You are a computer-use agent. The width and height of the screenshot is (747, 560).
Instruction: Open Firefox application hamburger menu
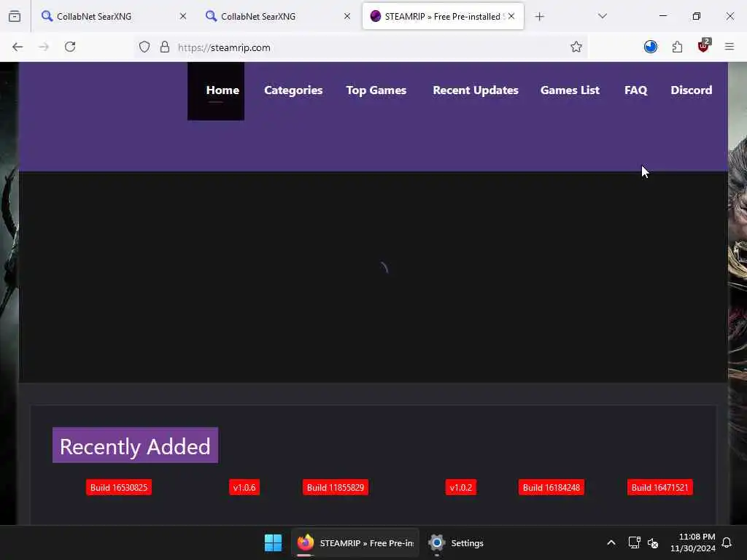pos(729,47)
